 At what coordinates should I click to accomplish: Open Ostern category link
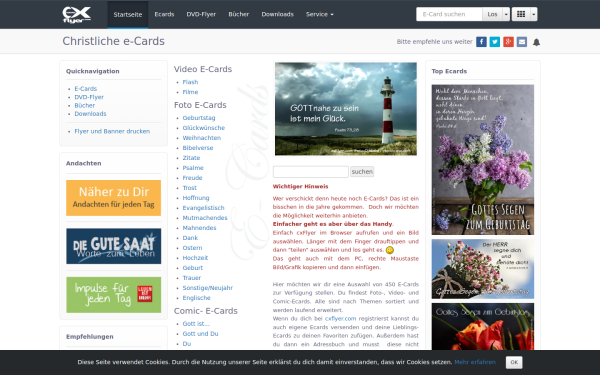192,248
